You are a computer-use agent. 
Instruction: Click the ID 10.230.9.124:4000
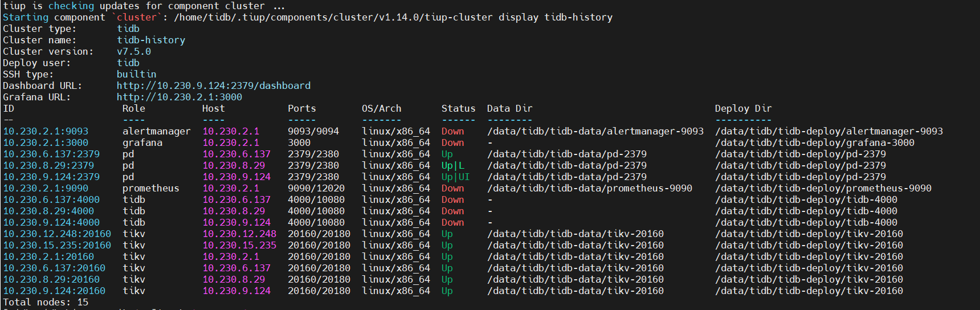(51, 222)
